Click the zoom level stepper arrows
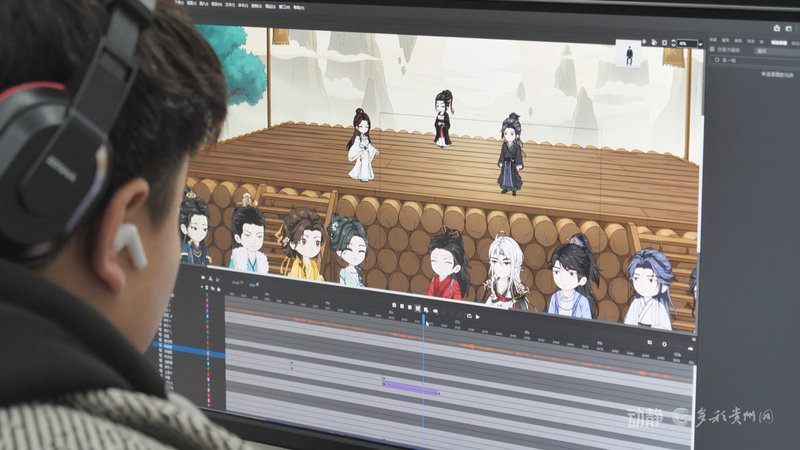The image size is (800, 450). pos(673,42)
